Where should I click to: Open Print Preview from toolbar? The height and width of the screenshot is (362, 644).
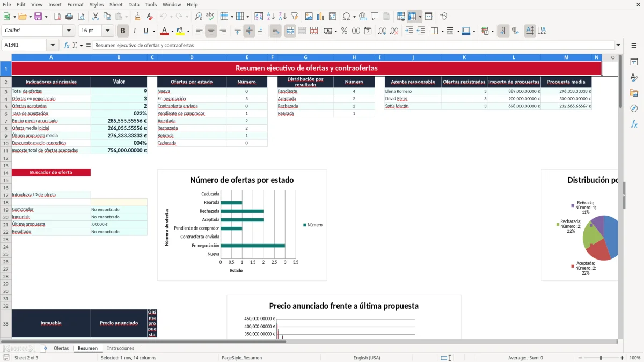[x=81, y=17]
